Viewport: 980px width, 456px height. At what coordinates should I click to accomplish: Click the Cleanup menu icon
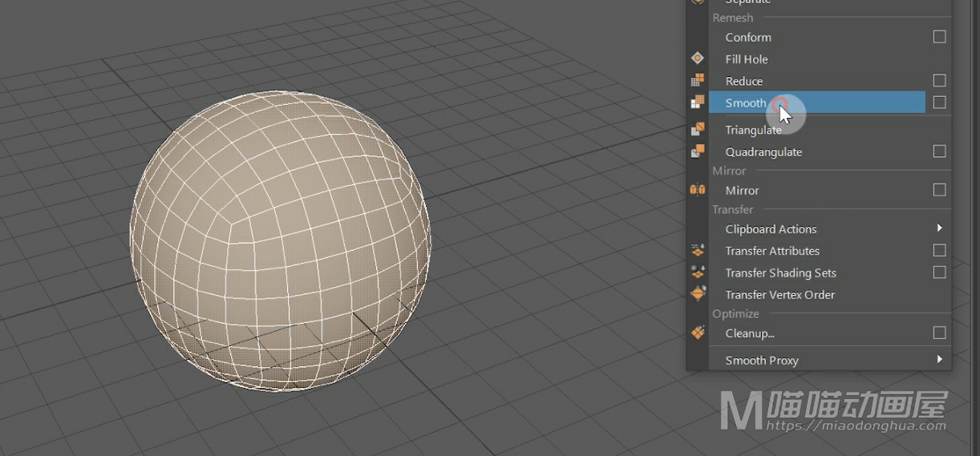click(698, 332)
